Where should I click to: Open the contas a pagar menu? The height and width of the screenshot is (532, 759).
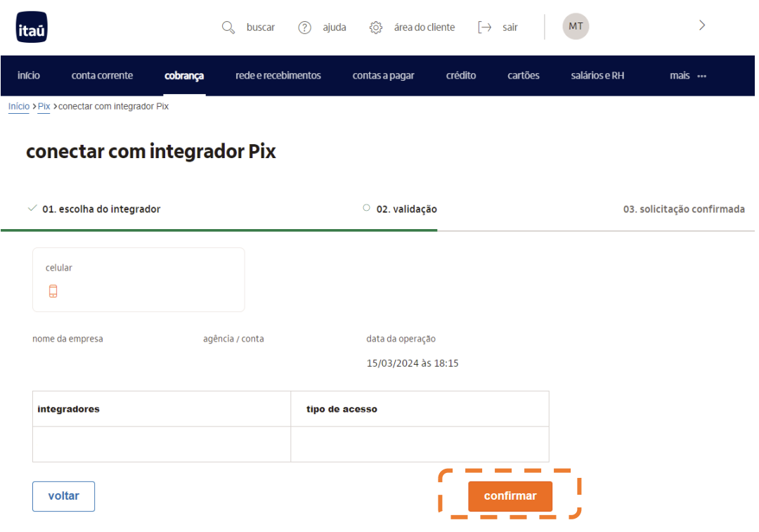pos(384,75)
